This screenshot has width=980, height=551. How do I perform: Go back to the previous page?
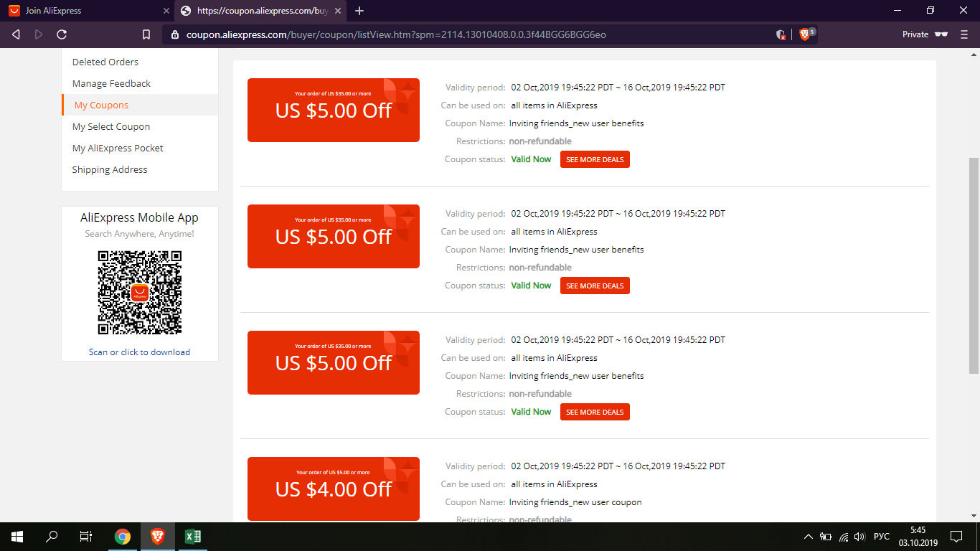(x=17, y=34)
